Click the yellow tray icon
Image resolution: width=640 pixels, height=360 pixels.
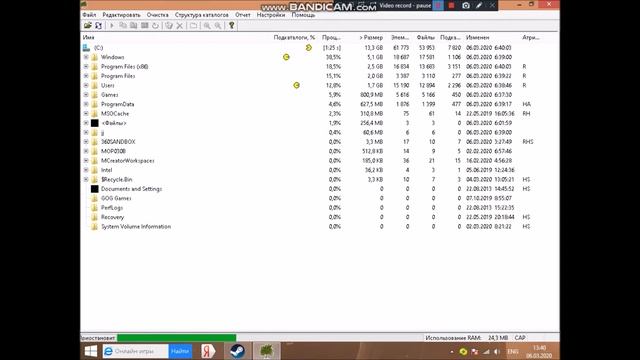[463, 351]
